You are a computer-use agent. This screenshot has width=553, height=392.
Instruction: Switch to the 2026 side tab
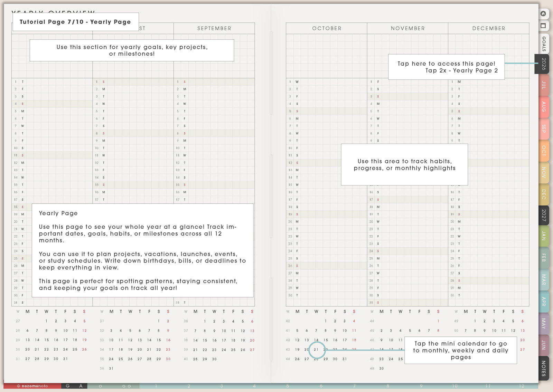click(x=542, y=64)
